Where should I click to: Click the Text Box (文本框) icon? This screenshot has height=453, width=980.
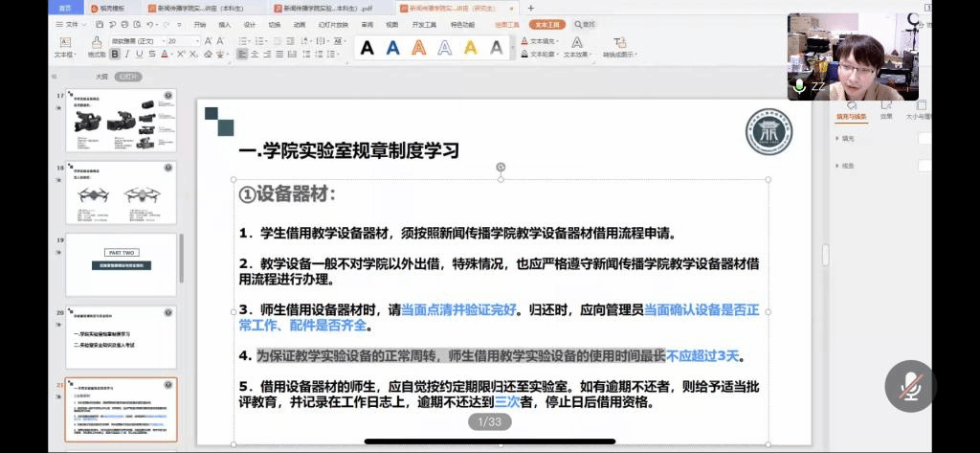tap(64, 43)
